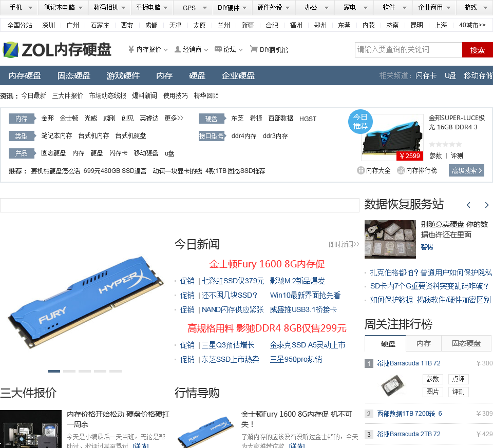Image resolution: width=493 pixels, height=448 pixels.
Task: Open 金泰克SSD A5灵动上市 link
Action: pos(307,345)
